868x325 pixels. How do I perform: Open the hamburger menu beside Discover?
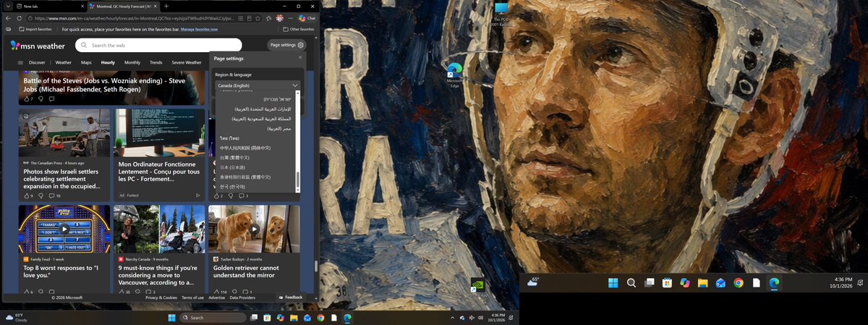pos(20,62)
